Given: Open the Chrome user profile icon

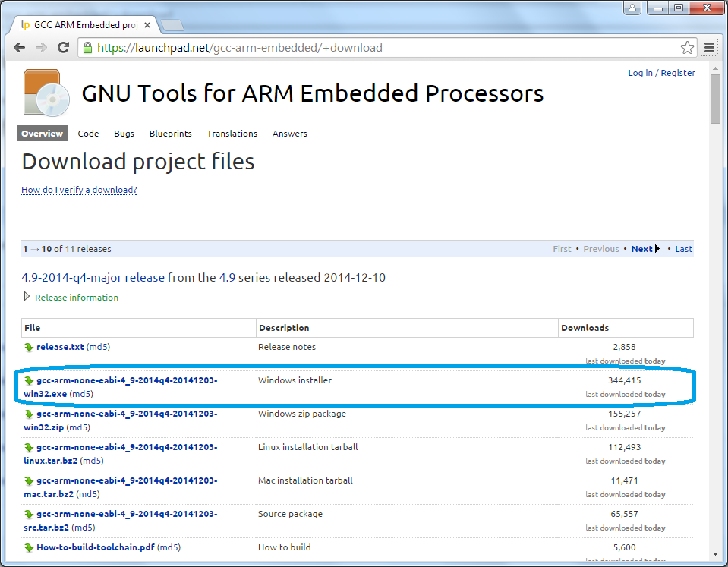Looking at the screenshot, I should click(632, 8).
